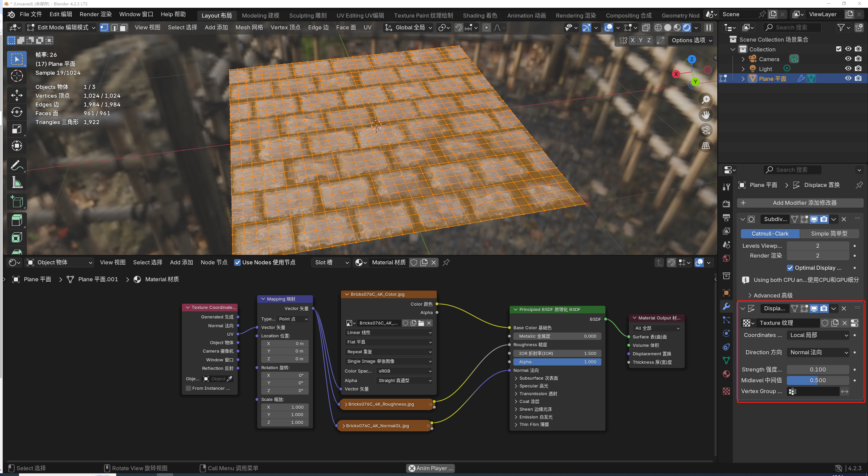
Task: Toggle perspective/orthographic grid gizmo
Action: coord(706,146)
